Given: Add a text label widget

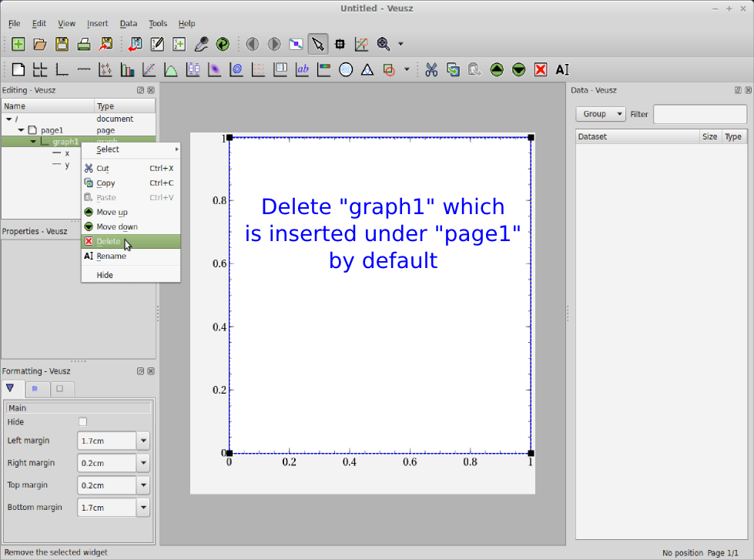Looking at the screenshot, I should point(303,70).
